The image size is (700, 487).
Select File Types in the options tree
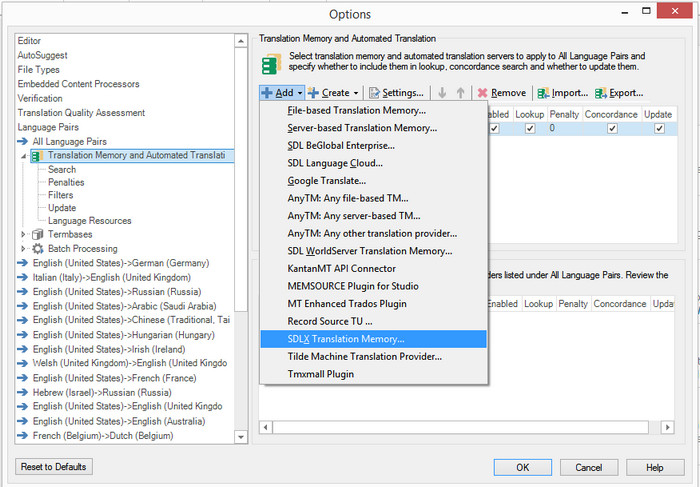coord(38,70)
